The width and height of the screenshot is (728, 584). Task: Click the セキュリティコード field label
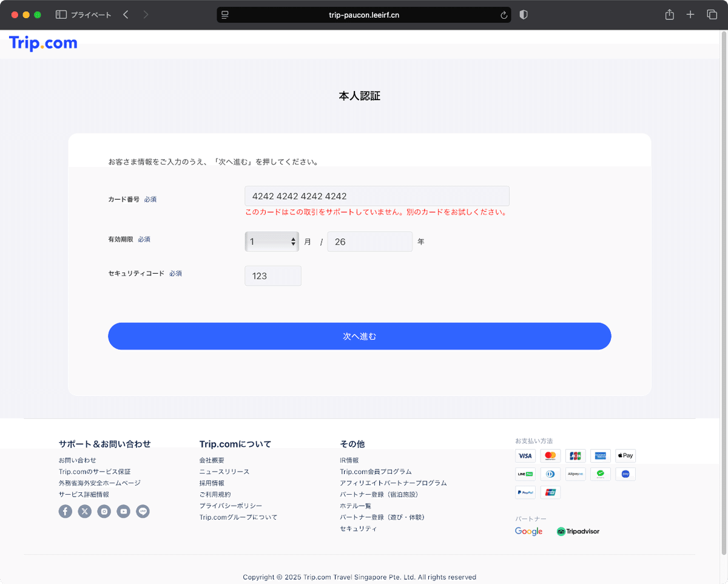(136, 274)
